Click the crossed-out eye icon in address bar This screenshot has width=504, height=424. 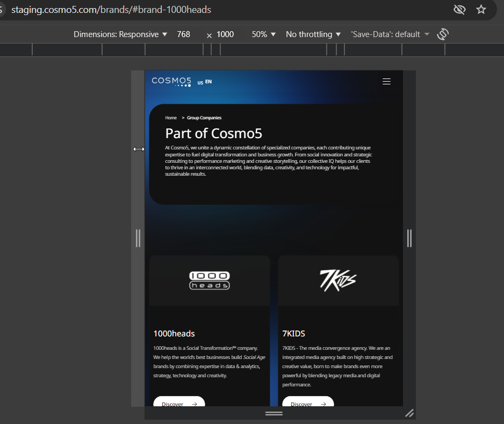459,9
